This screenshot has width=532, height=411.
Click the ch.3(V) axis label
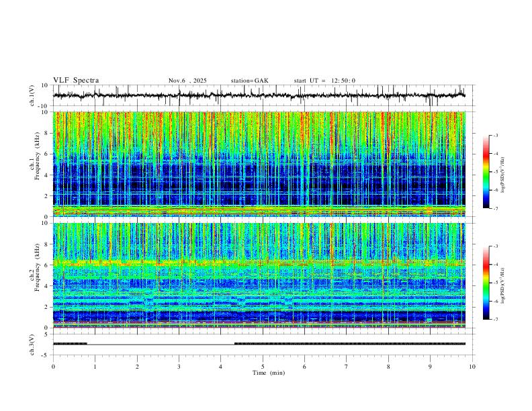pyautogui.click(x=32, y=345)
